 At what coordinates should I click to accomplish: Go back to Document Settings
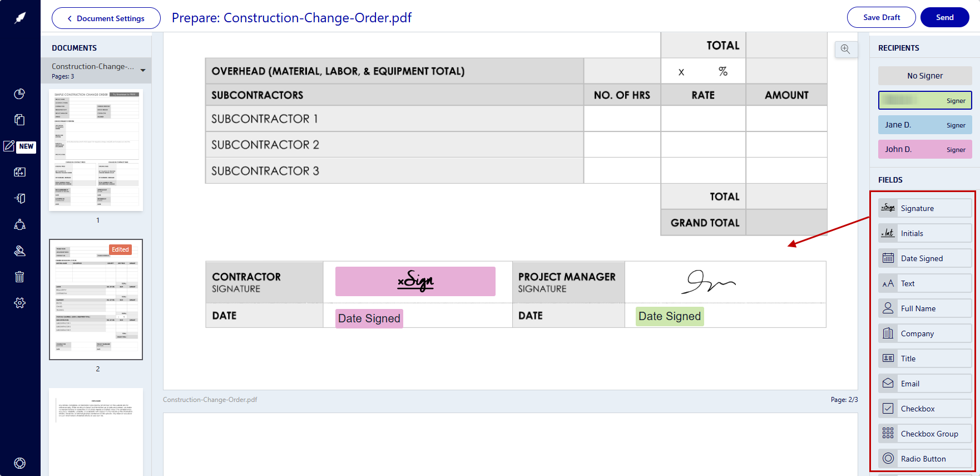point(106,18)
